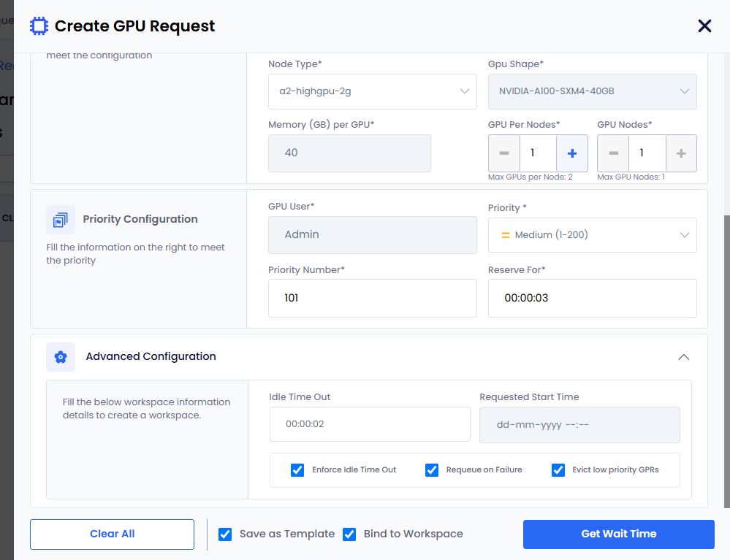Click the "Max GPU Nodes: 1" text
Image resolution: width=730 pixels, height=560 pixels.
[x=631, y=177]
